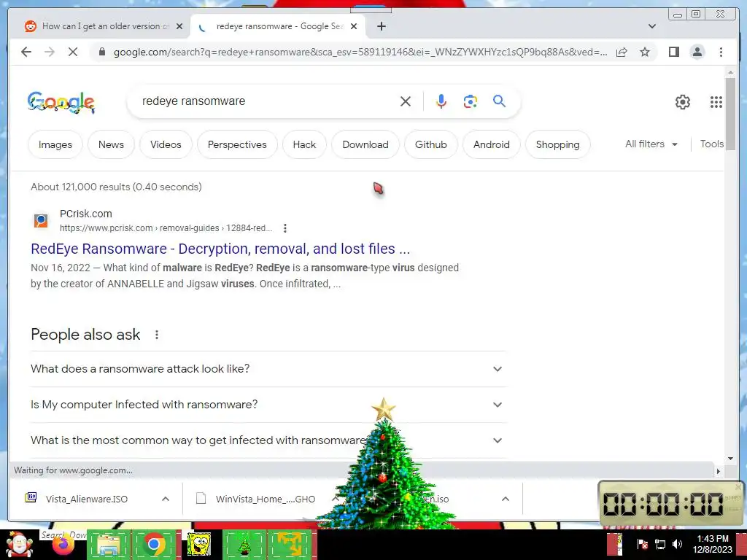Start voice search with microphone
The height and width of the screenshot is (560, 747).
tap(441, 101)
